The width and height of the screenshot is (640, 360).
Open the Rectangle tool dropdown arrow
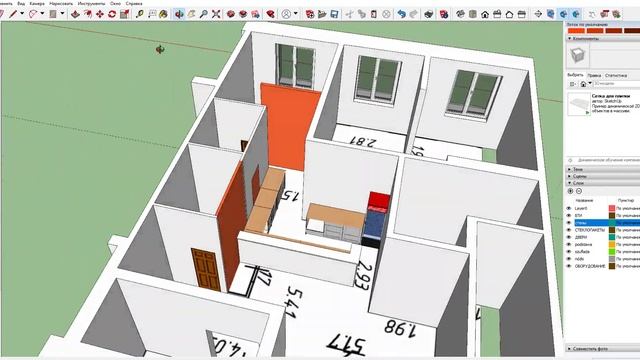62,14
